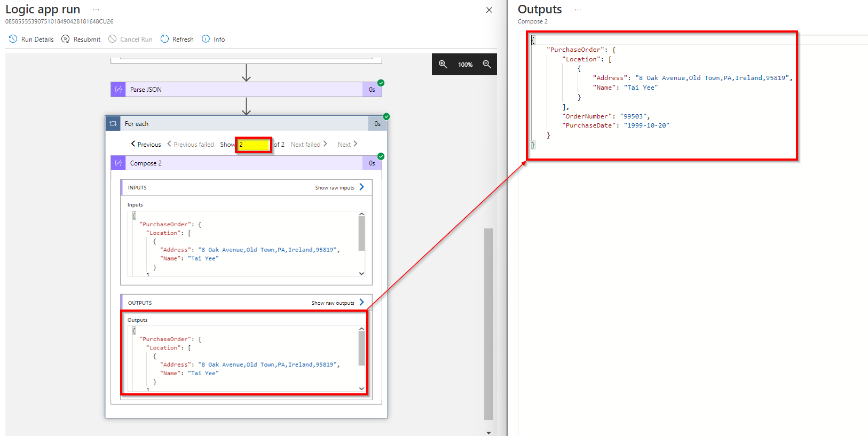Go to Previous failed iteration
The image size is (868, 436).
pos(191,145)
